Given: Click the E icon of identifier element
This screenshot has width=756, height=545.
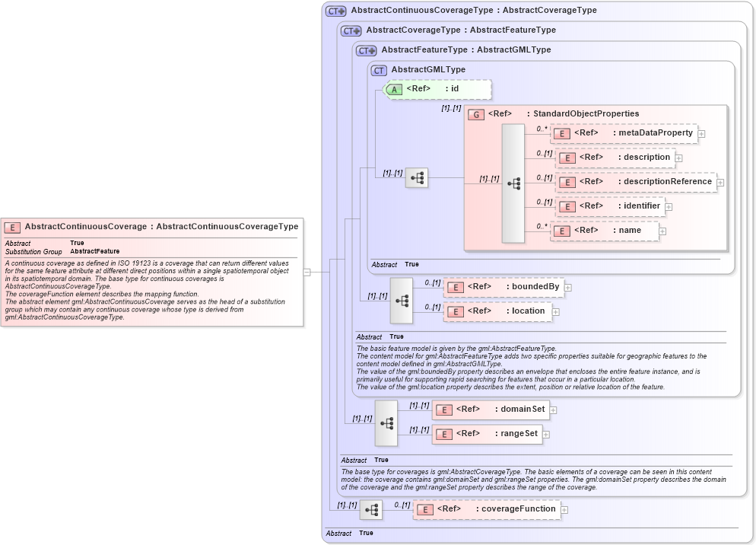Looking at the screenshot, I should pyautogui.click(x=567, y=206).
